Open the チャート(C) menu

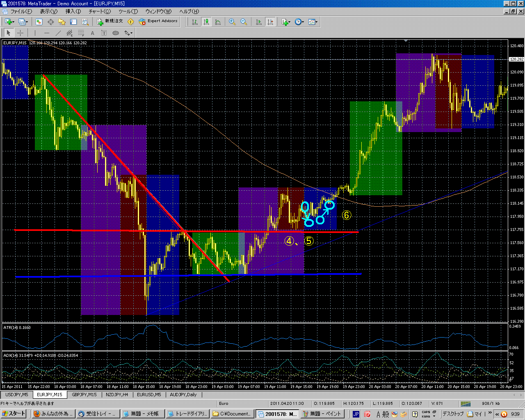point(100,11)
